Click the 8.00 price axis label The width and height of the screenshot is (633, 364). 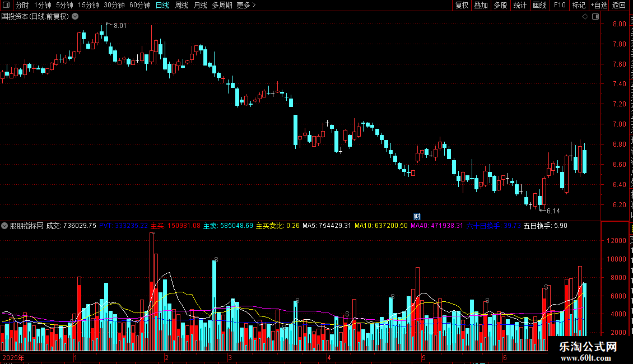619,24
